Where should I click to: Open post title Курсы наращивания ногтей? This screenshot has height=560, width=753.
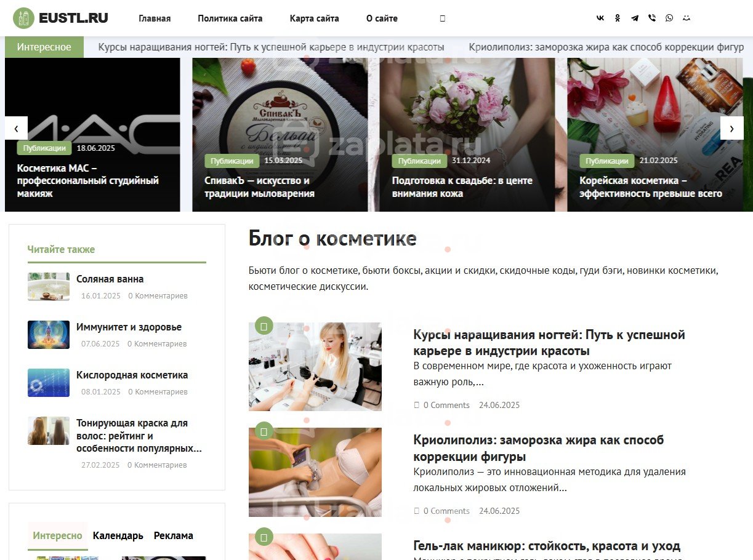(549, 343)
